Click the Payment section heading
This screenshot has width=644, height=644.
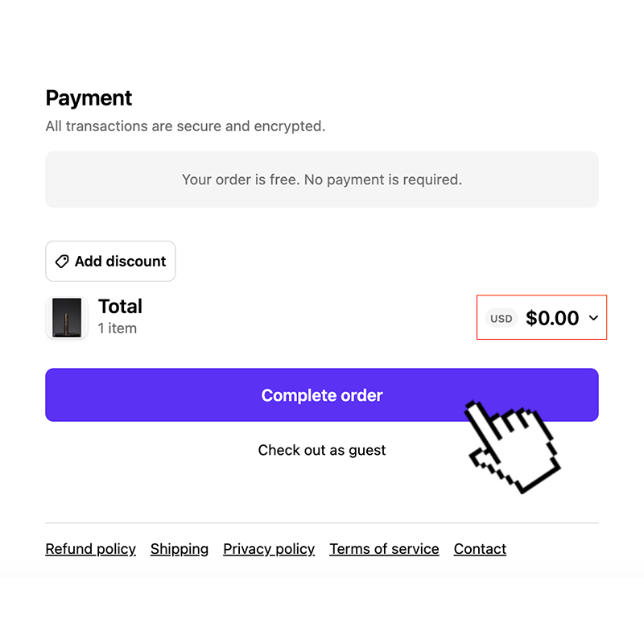89,98
